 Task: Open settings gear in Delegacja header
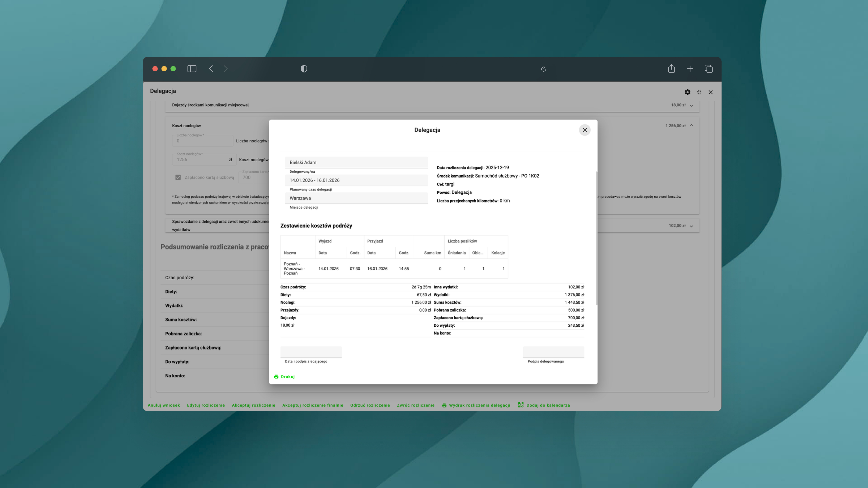687,92
